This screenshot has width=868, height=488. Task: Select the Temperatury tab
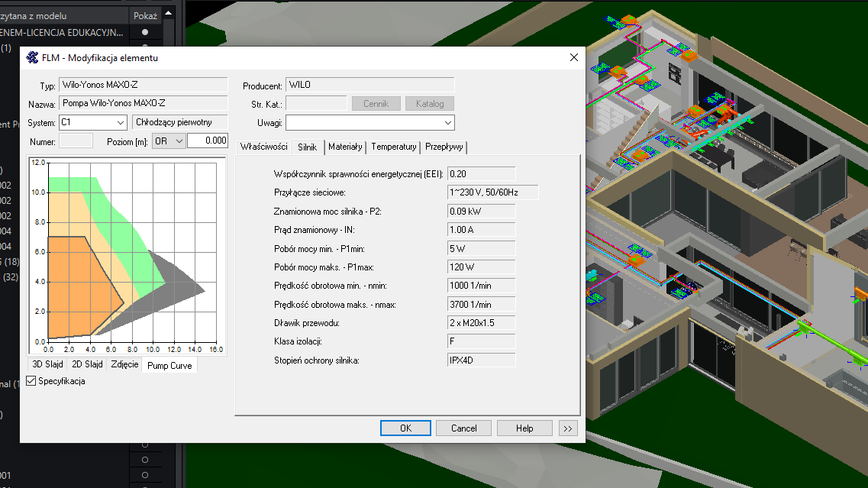pos(393,147)
